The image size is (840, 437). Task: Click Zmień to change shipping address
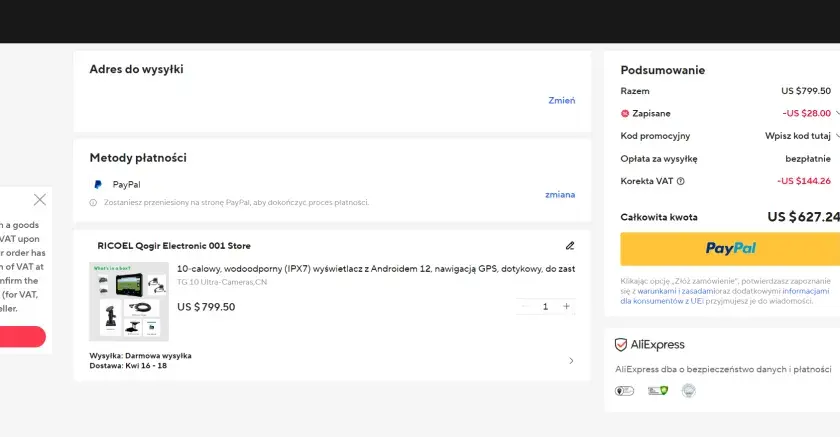[x=561, y=100]
